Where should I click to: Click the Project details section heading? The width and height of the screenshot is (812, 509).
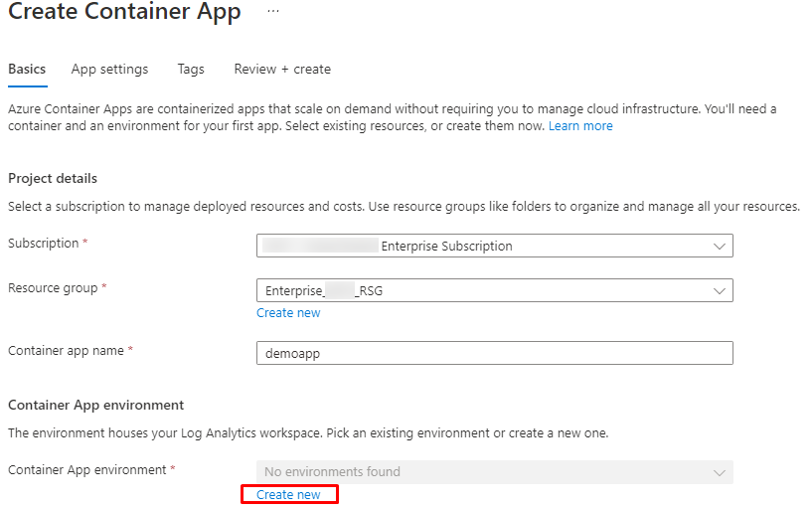(53, 178)
